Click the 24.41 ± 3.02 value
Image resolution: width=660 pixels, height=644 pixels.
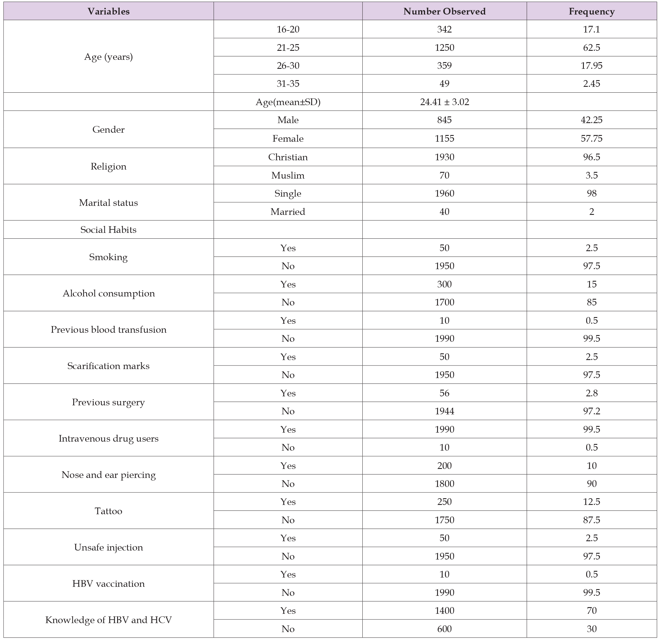pos(444,102)
